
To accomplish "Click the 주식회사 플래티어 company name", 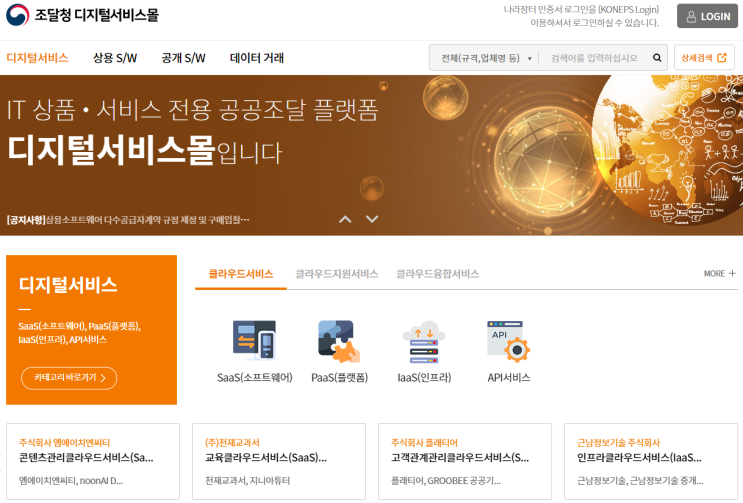I will coord(424,442).
